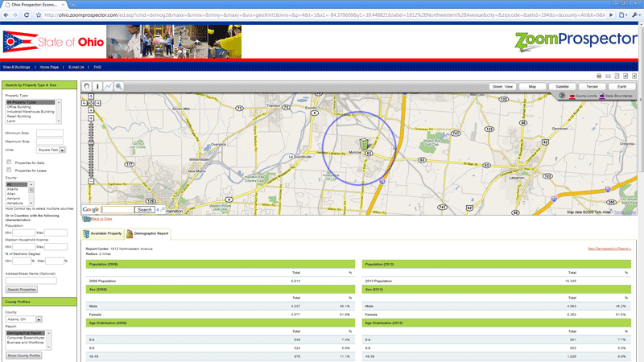Click Google map Search button
Screen dimensions: 644x362
145,210
